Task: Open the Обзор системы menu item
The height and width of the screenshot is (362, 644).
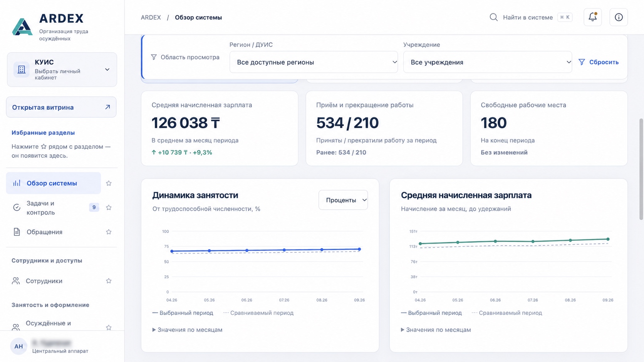Action: 54,183
